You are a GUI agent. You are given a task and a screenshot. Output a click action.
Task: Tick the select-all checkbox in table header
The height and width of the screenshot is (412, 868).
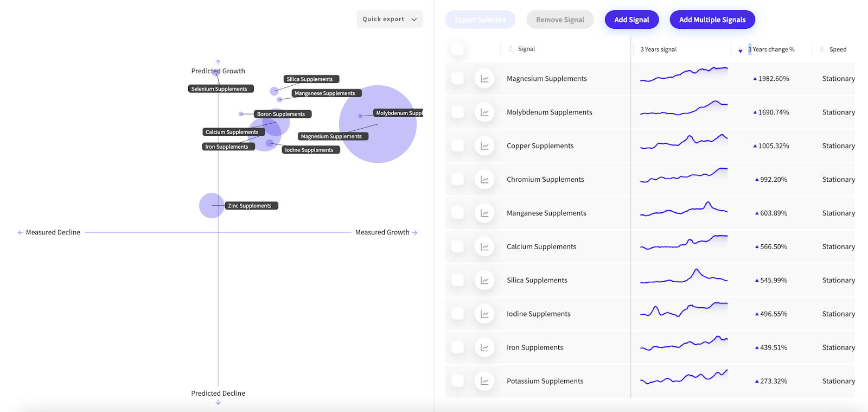(x=457, y=49)
